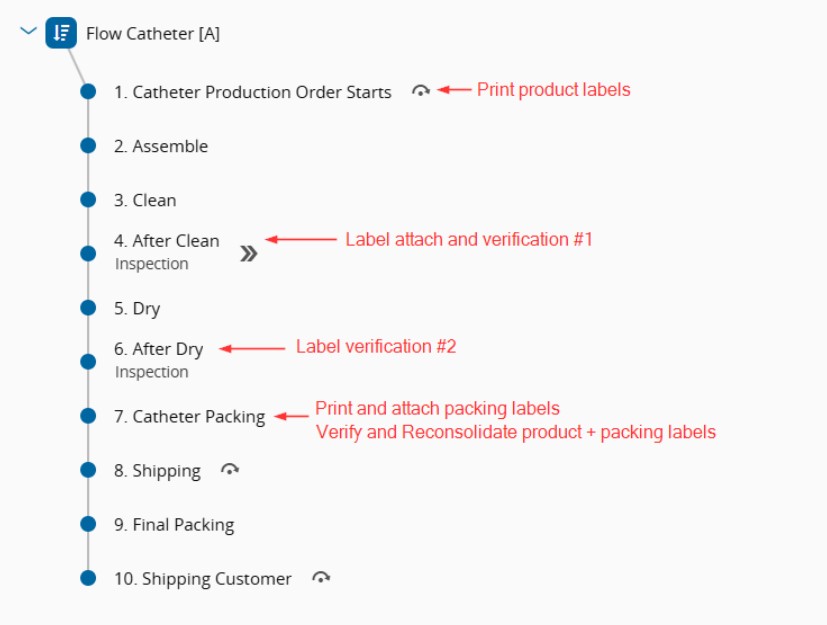This screenshot has height=625, width=827.
Task: Click the double-chevron icon beside After Clean
Action: [249, 254]
